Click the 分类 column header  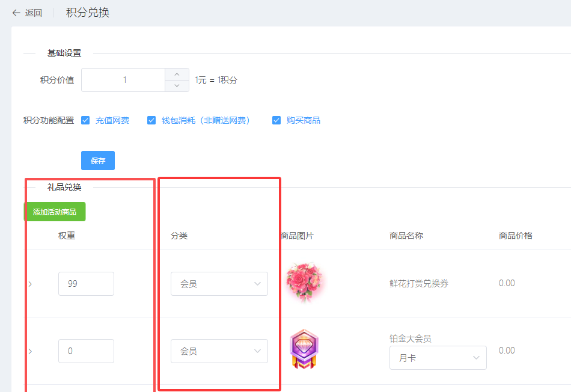(179, 236)
